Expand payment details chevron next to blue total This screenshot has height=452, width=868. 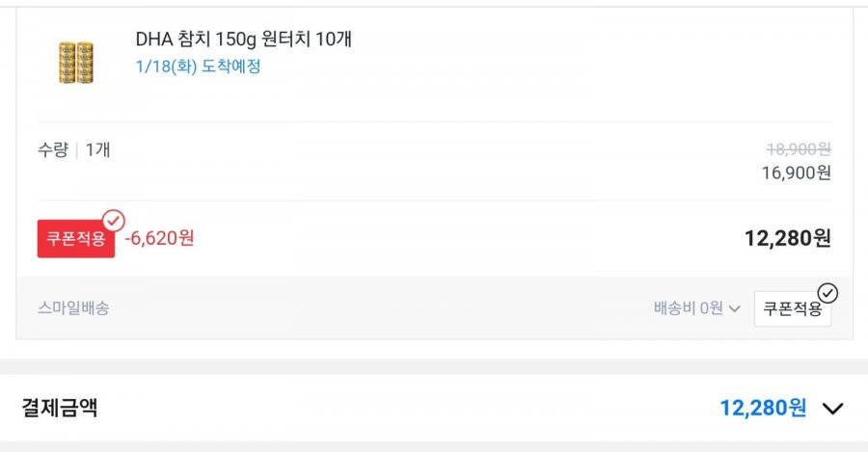click(x=832, y=409)
